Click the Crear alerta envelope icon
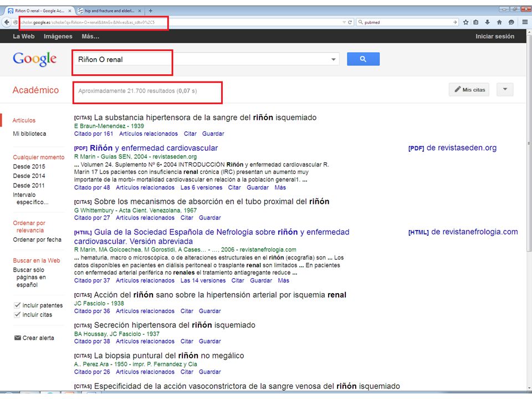The image size is (532, 399). pyautogui.click(x=18, y=337)
